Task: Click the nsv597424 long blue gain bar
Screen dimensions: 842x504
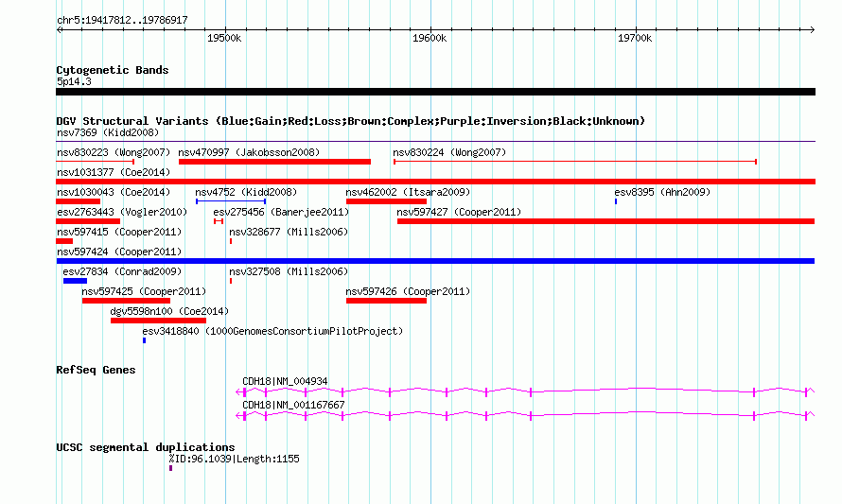Action: pyautogui.click(x=435, y=261)
